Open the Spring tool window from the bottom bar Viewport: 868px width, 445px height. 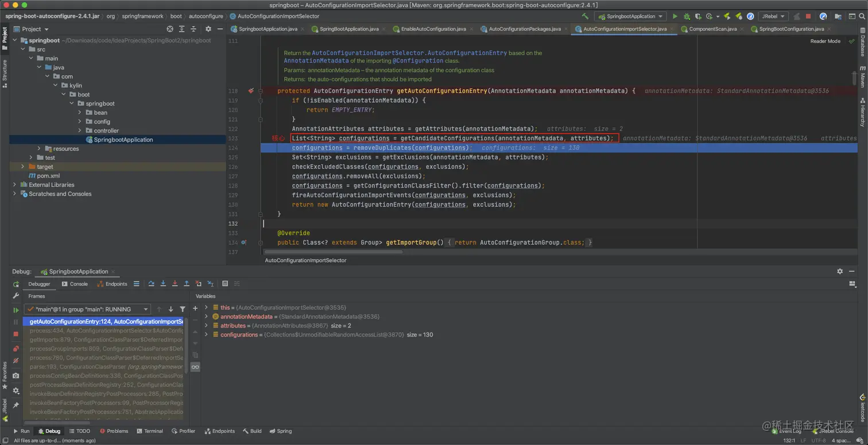pos(280,431)
